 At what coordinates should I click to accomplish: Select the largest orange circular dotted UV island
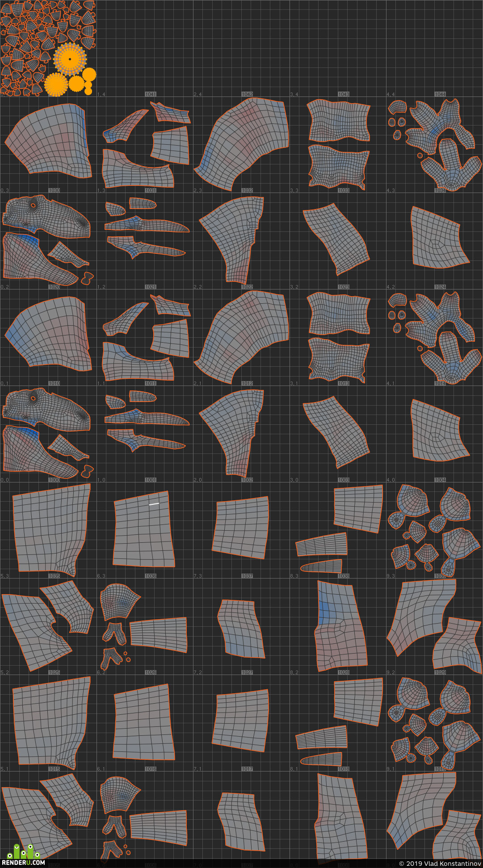(x=70, y=59)
